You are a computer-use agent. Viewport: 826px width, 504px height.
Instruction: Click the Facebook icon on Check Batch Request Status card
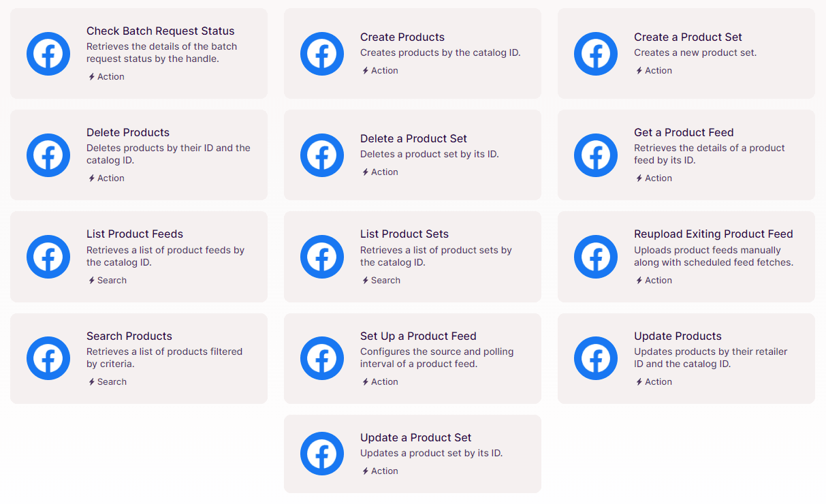coord(48,53)
